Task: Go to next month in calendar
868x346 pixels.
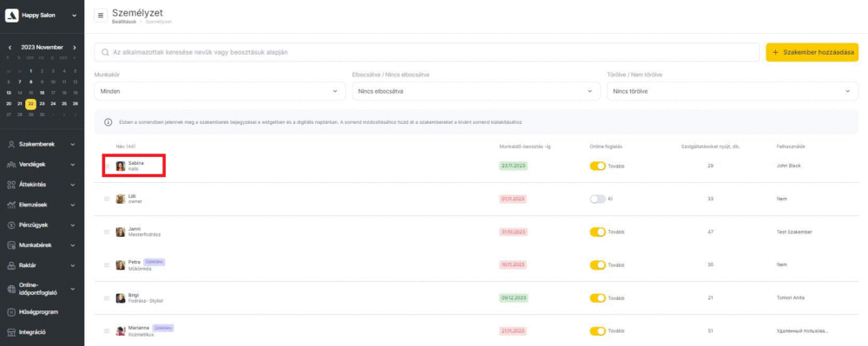Action: click(x=74, y=48)
